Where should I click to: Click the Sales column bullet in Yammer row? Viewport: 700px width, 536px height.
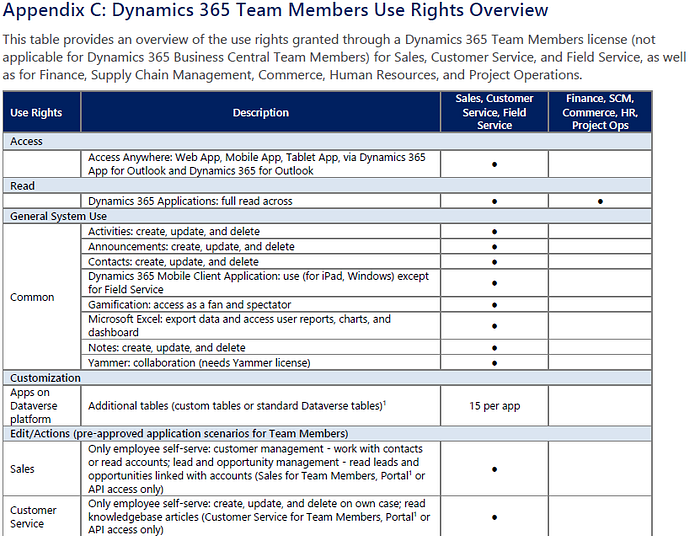tap(494, 363)
